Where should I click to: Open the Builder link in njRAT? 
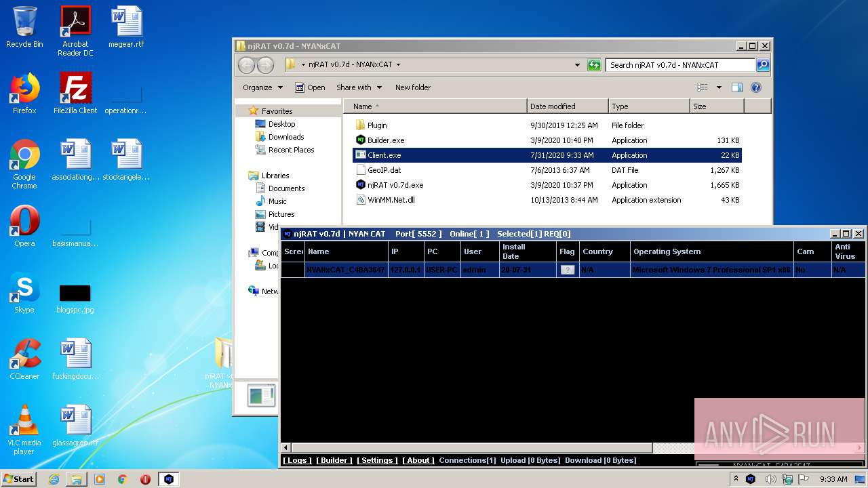coord(334,460)
